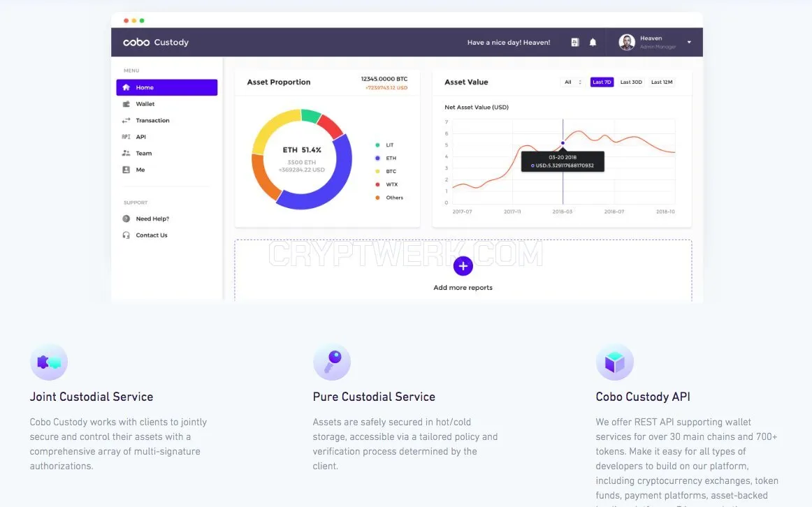Viewport: 812px width, 507px height.
Task: Switch to Last 30D range
Action: tap(631, 82)
